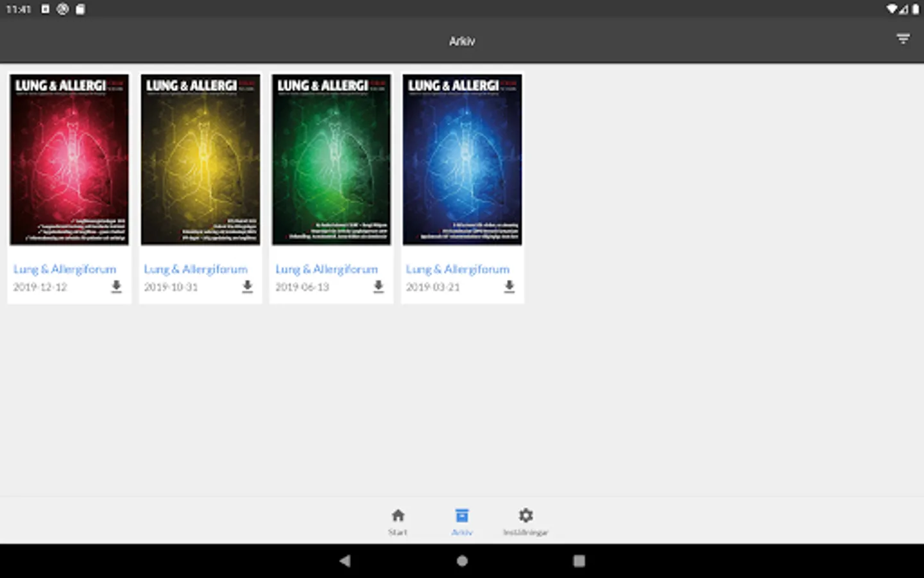Click the date text 2019-06-13
This screenshot has width=924, height=578.
[302, 287]
